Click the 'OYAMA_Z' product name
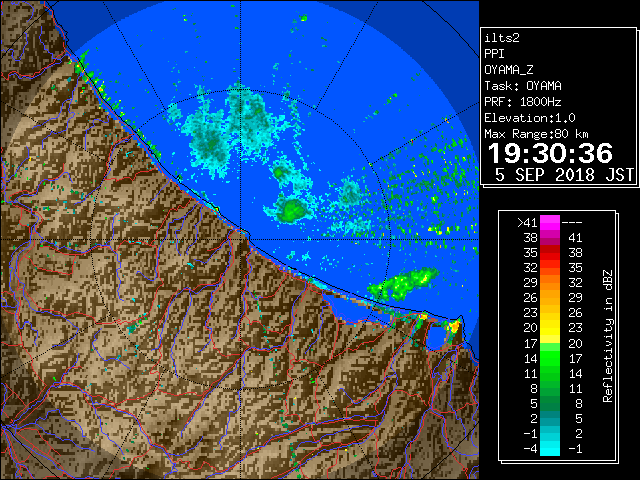Screen dimensions: 640x480 tap(509, 70)
